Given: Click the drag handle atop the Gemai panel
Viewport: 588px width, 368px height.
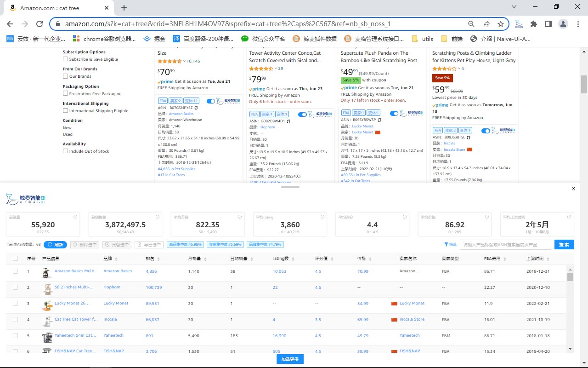Looking at the screenshot, I should coord(290,187).
